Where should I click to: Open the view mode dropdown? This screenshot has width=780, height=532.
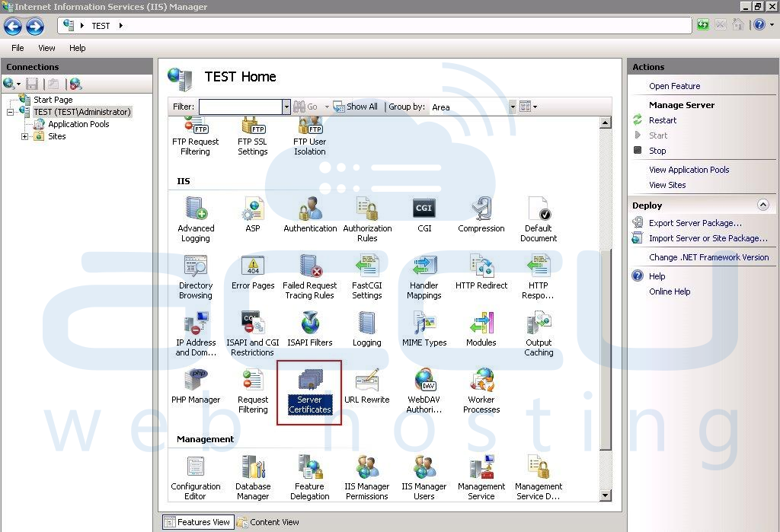click(x=528, y=107)
